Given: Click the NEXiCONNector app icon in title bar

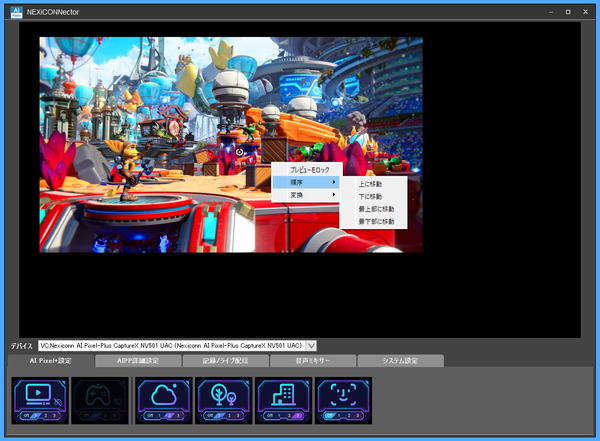Looking at the screenshot, I should click(16, 12).
